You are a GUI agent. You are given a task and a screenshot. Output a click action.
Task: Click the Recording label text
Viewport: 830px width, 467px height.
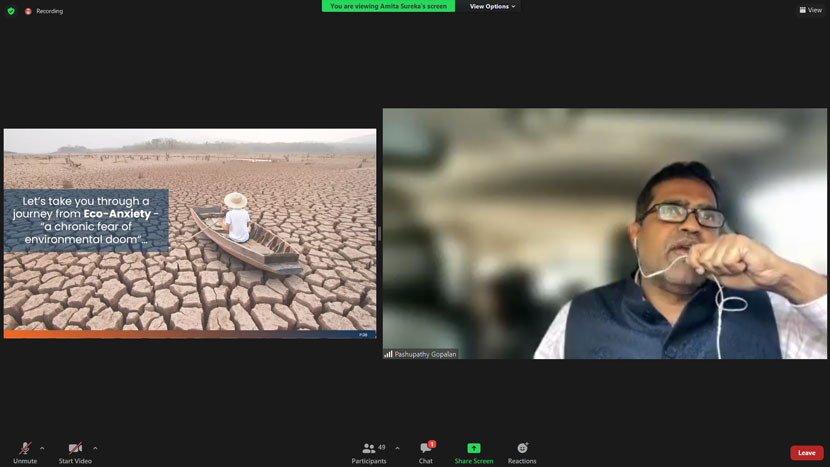pos(50,11)
